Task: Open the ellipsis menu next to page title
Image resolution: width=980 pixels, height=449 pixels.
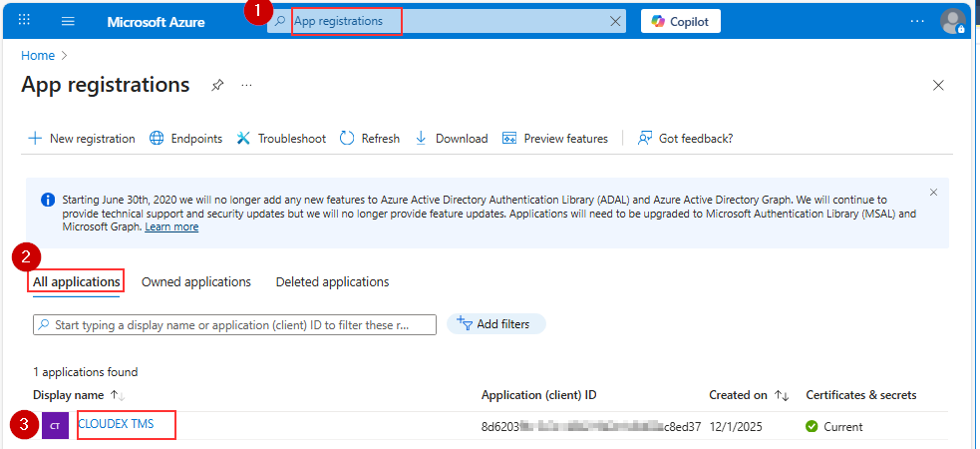Action: point(246,86)
